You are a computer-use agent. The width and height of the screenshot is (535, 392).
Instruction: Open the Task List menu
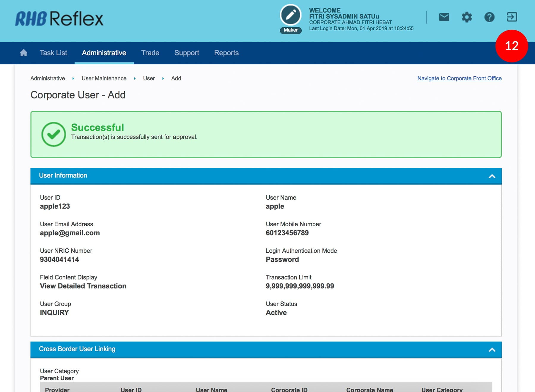coord(53,53)
